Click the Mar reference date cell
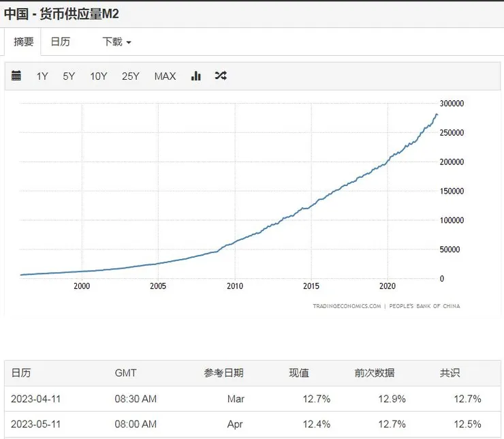The image size is (504, 439). pyautogui.click(x=236, y=399)
